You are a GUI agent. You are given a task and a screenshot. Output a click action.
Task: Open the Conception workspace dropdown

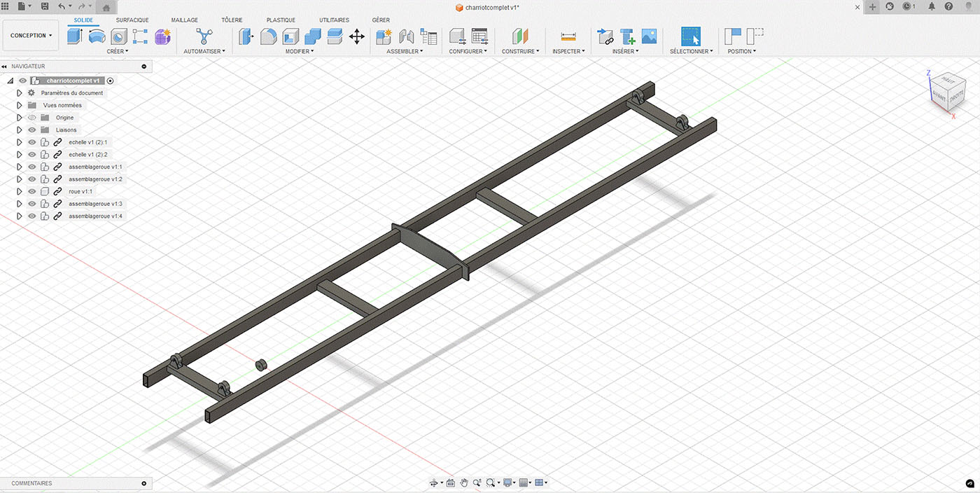[x=31, y=36]
